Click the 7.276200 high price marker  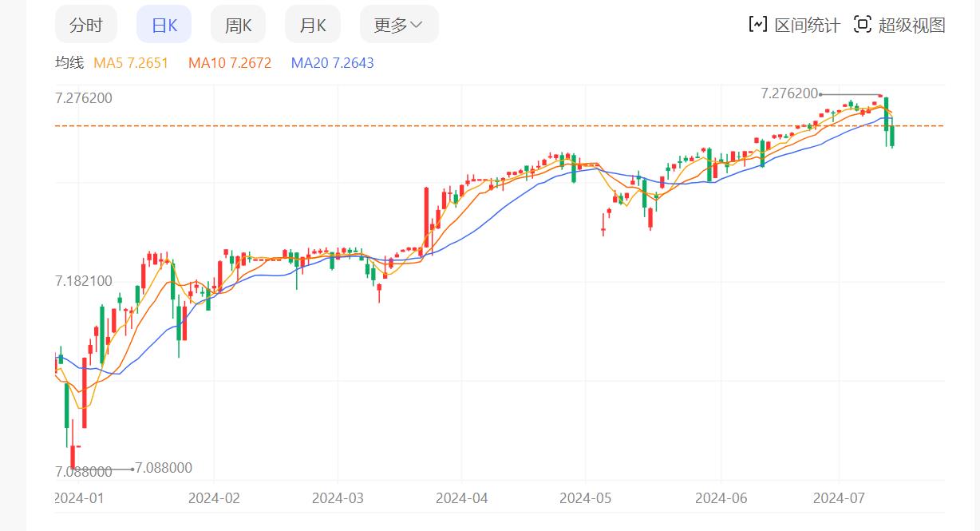click(789, 93)
